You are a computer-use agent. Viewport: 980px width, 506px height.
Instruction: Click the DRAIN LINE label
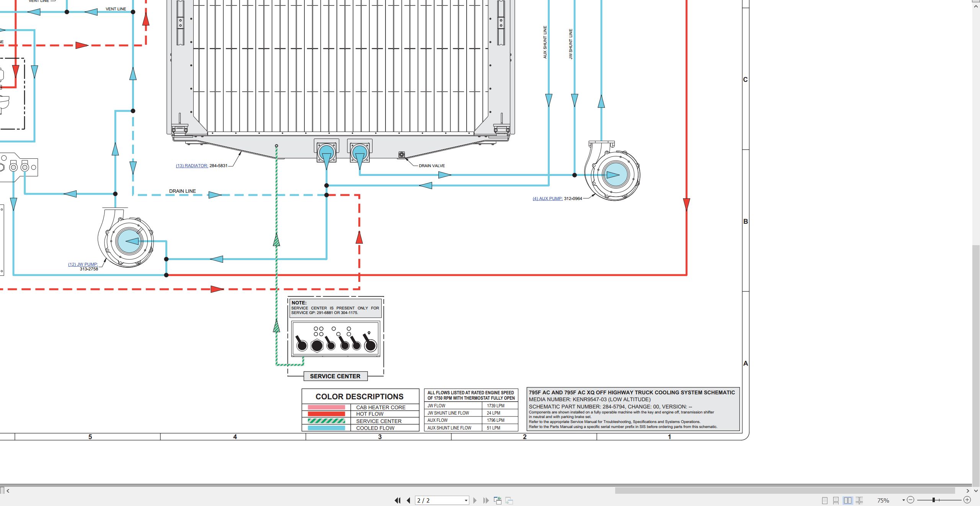coord(182,191)
